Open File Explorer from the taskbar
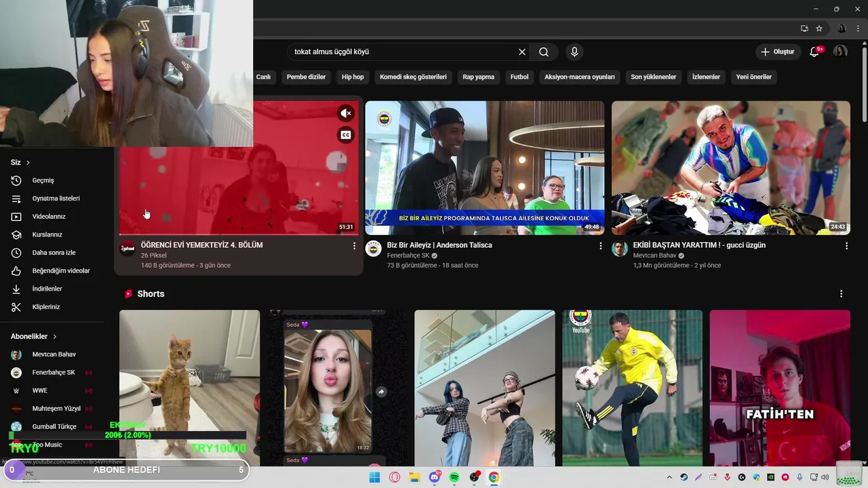 click(x=414, y=477)
